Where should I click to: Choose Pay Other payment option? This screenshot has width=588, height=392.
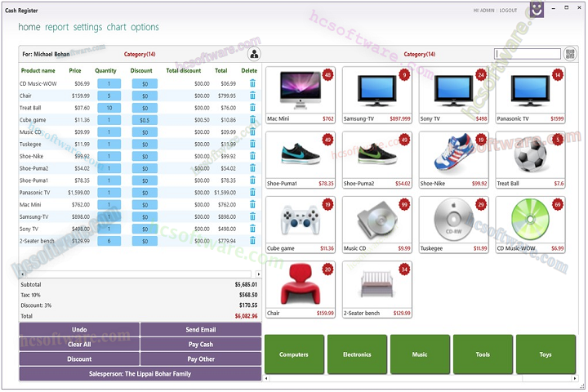[201, 359]
